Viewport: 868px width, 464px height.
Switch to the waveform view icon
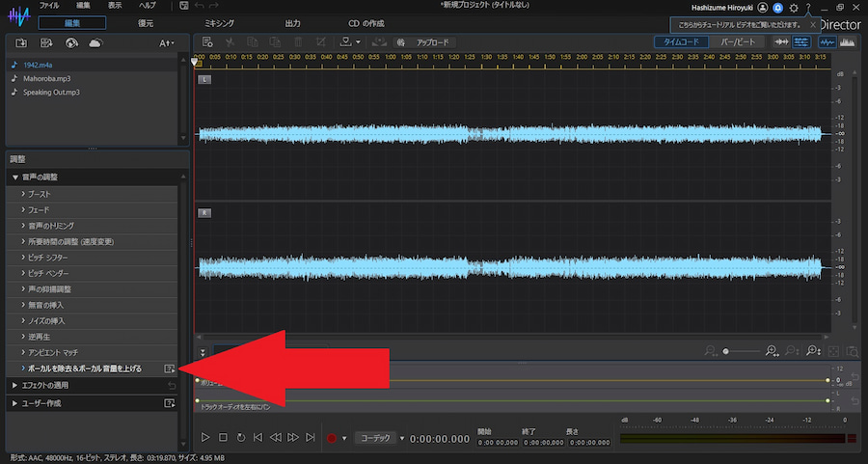coord(827,42)
